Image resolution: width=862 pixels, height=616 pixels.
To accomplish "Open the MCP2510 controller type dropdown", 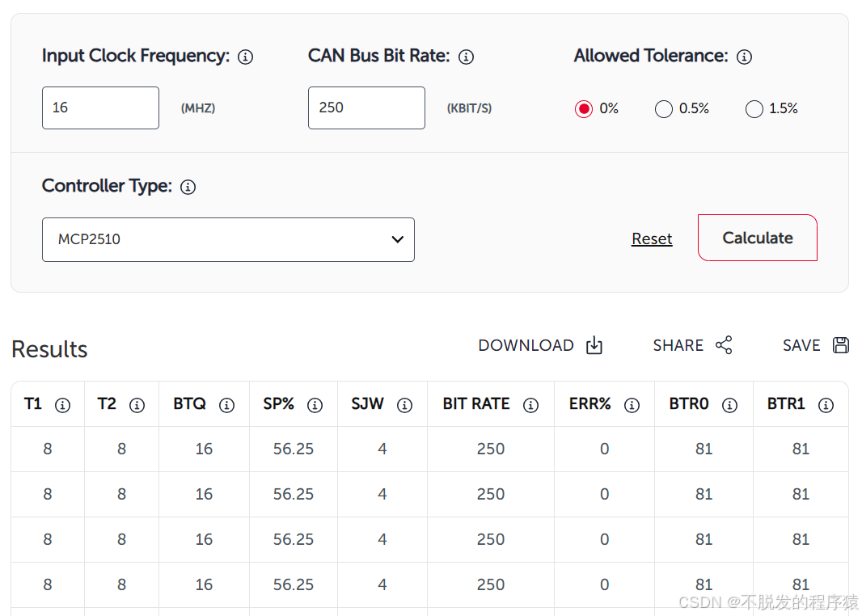I will 228,239.
